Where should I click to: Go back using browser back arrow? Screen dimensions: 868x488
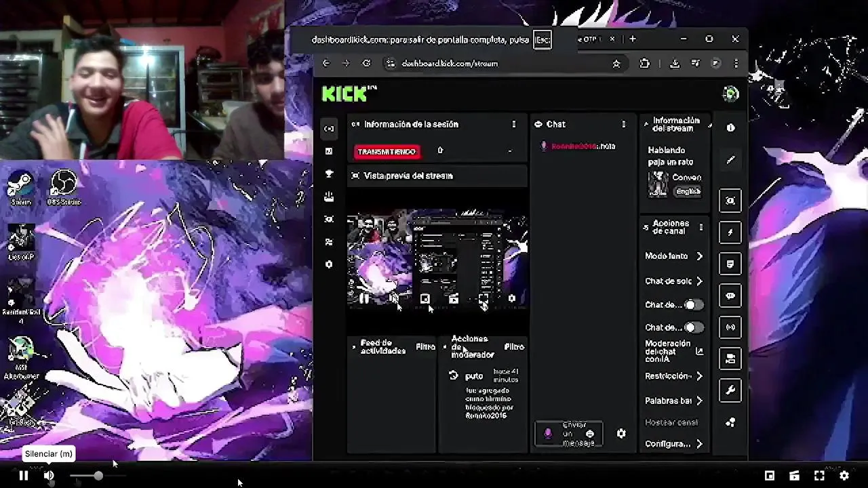326,64
